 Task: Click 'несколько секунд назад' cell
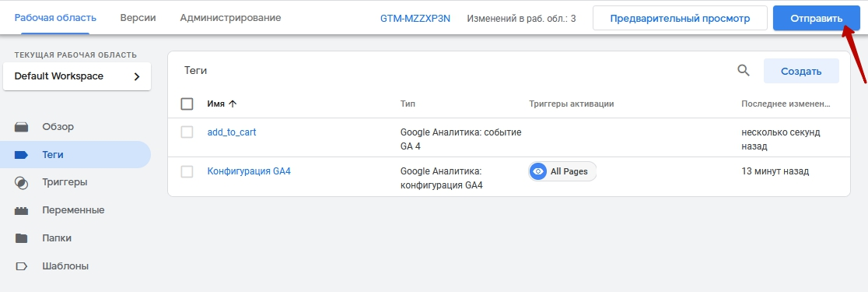[781, 139]
